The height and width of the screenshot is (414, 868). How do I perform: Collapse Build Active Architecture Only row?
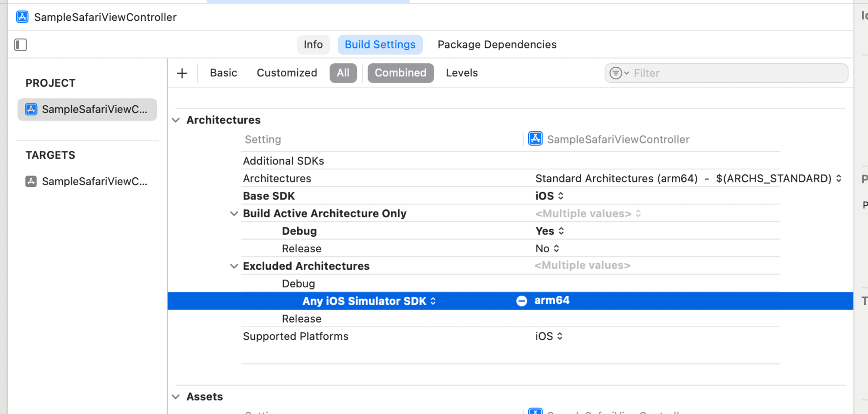(234, 214)
